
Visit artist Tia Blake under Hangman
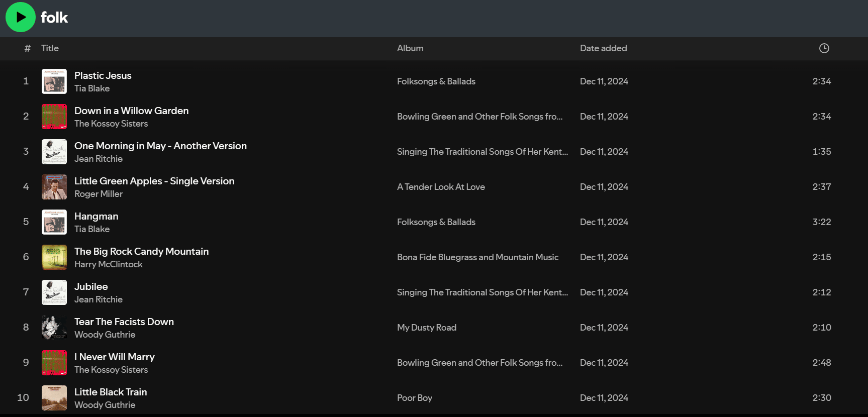point(92,229)
